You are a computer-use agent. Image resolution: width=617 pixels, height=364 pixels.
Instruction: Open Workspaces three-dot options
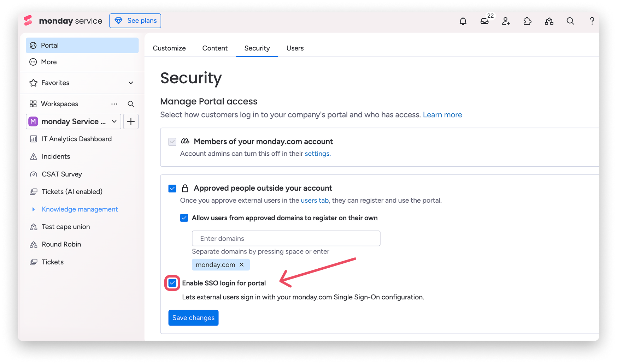114,104
